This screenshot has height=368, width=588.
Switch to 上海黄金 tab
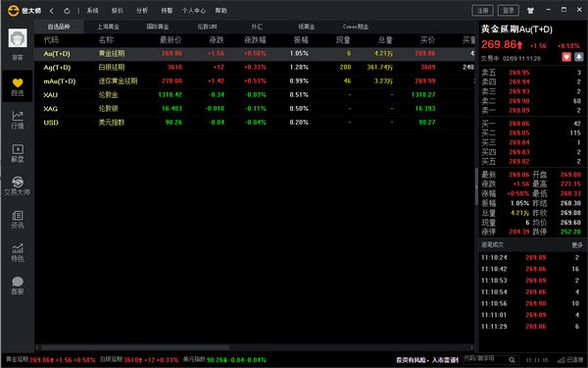click(108, 26)
